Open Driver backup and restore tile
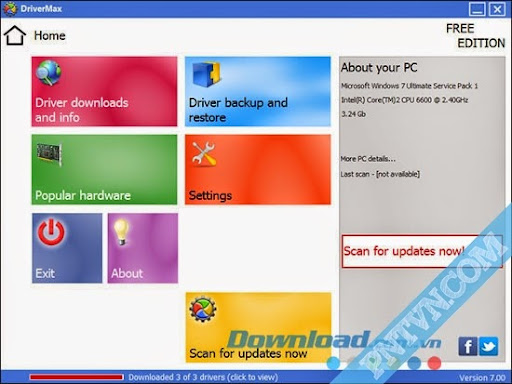Image resolution: width=512 pixels, height=384 pixels. pyautogui.click(x=258, y=91)
